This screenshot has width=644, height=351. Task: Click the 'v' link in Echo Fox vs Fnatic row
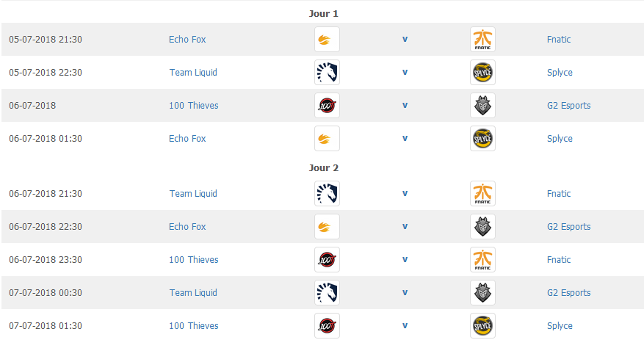pyautogui.click(x=405, y=40)
